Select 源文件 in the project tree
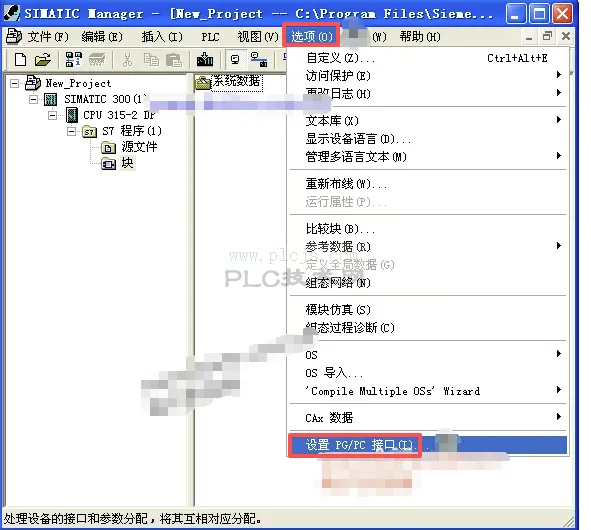 (139, 147)
